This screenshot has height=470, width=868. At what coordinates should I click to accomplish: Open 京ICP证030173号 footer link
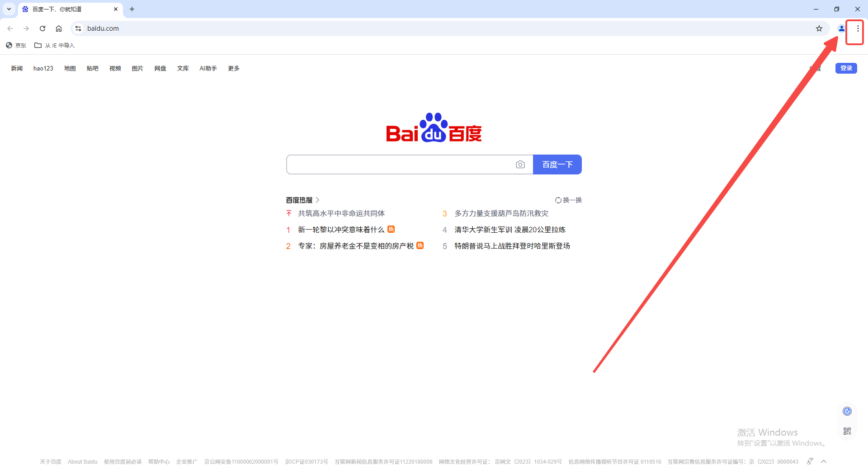tap(307, 462)
